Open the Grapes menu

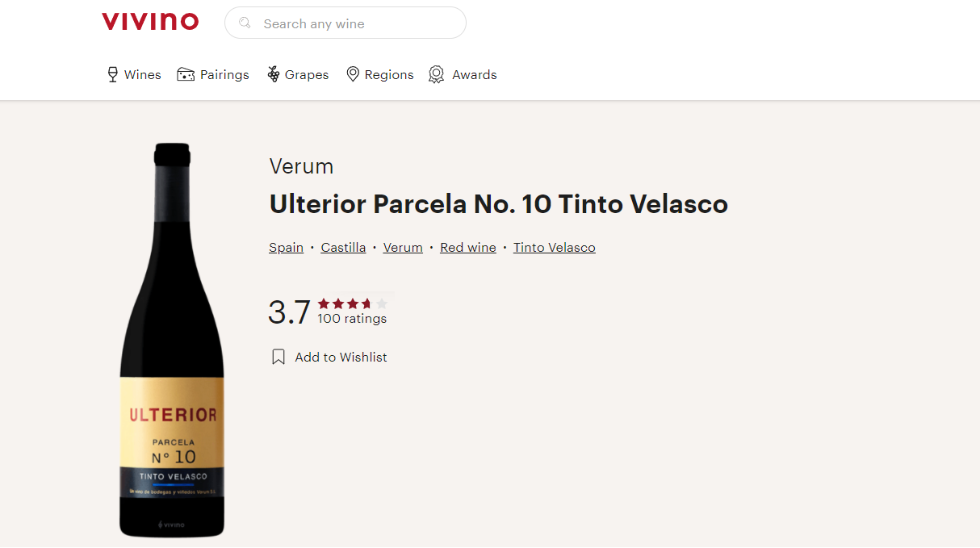(298, 74)
